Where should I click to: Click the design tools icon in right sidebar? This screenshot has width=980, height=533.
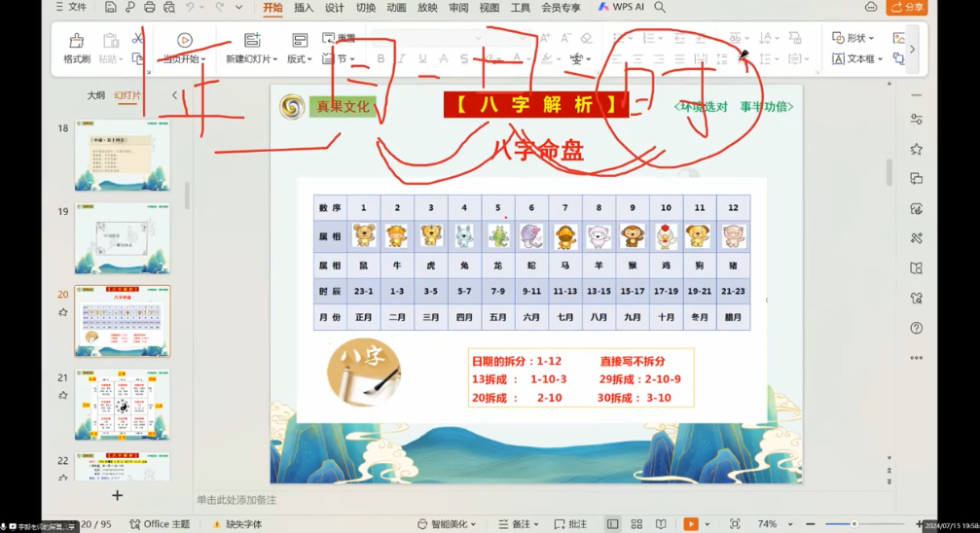pos(916,238)
